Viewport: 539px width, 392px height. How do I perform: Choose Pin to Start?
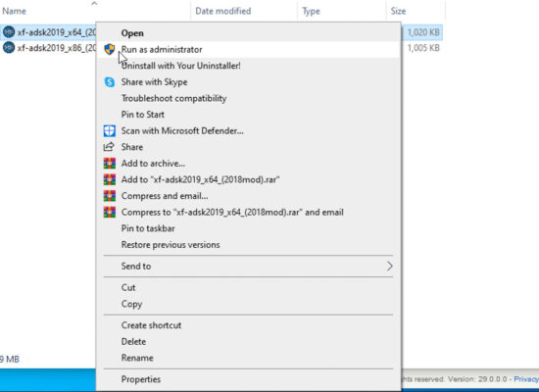[143, 115]
